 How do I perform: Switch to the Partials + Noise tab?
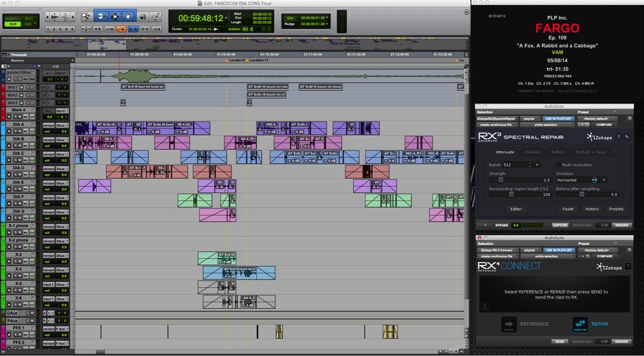[591, 152]
